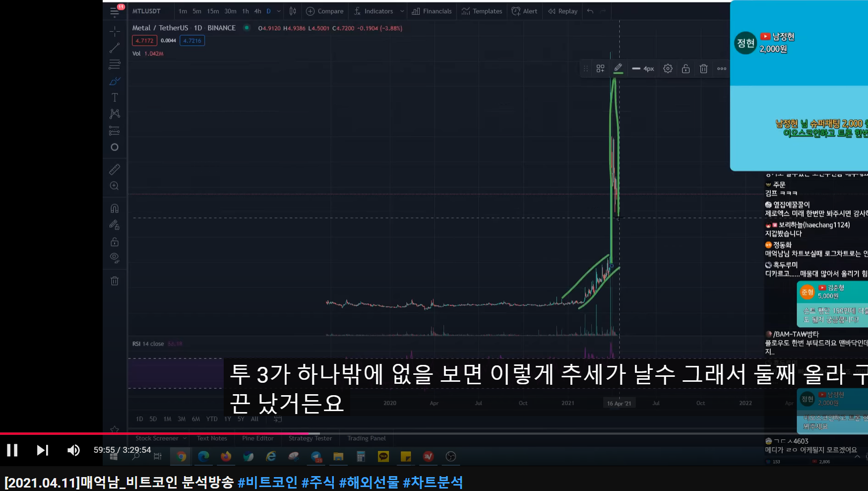The width and height of the screenshot is (868, 491).
Task: Set chart range to 5D
Action: point(153,419)
